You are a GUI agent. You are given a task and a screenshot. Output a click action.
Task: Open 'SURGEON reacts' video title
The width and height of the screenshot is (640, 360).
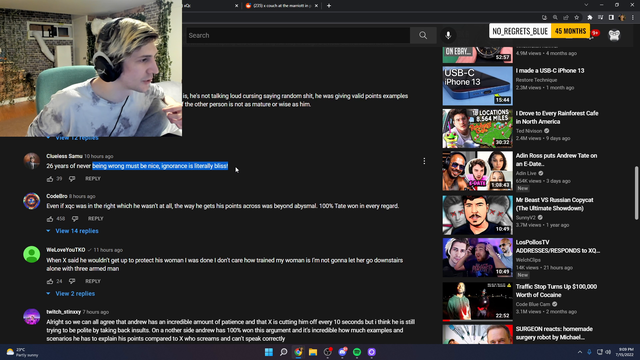coord(554,333)
